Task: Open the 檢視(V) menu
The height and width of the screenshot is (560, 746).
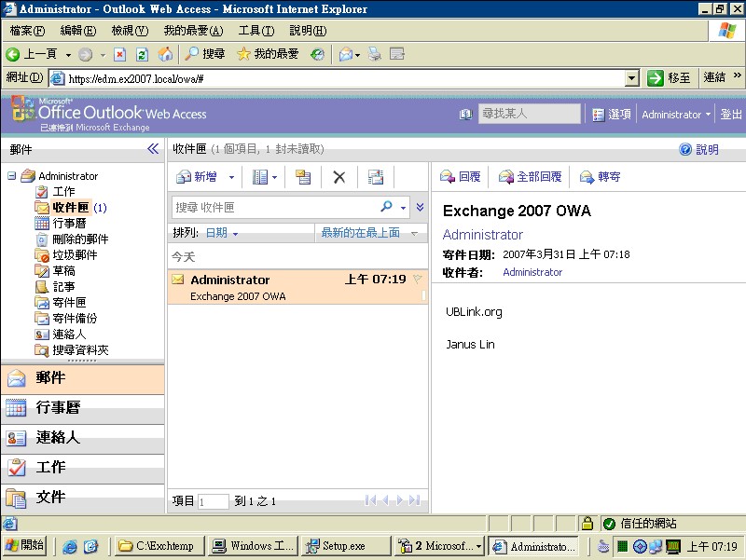Action: 130,31
